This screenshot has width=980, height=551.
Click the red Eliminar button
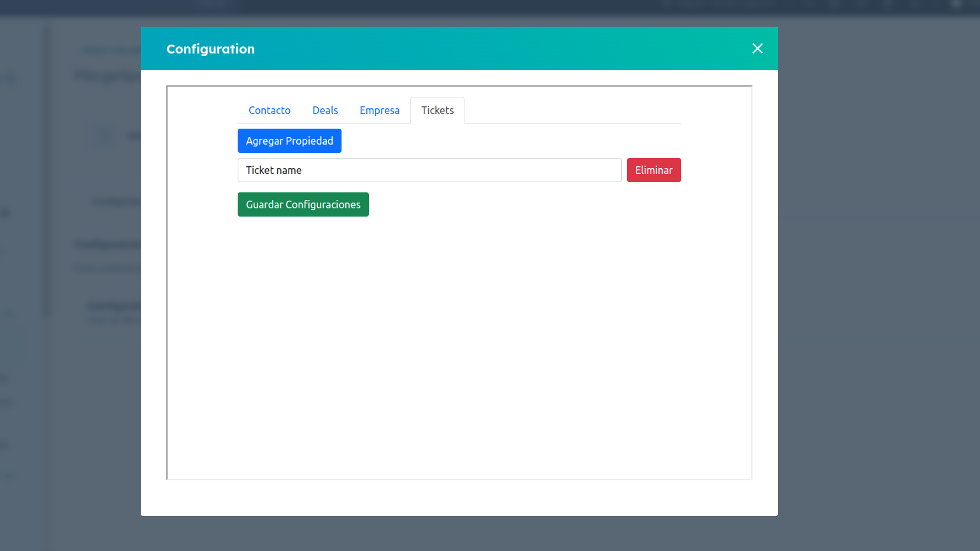click(x=653, y=170)
